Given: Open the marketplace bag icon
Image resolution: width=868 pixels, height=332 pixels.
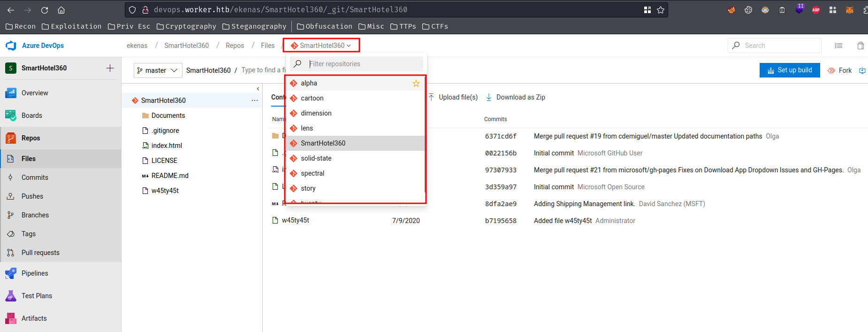Looking at the screenshot, I should point(860,46).
